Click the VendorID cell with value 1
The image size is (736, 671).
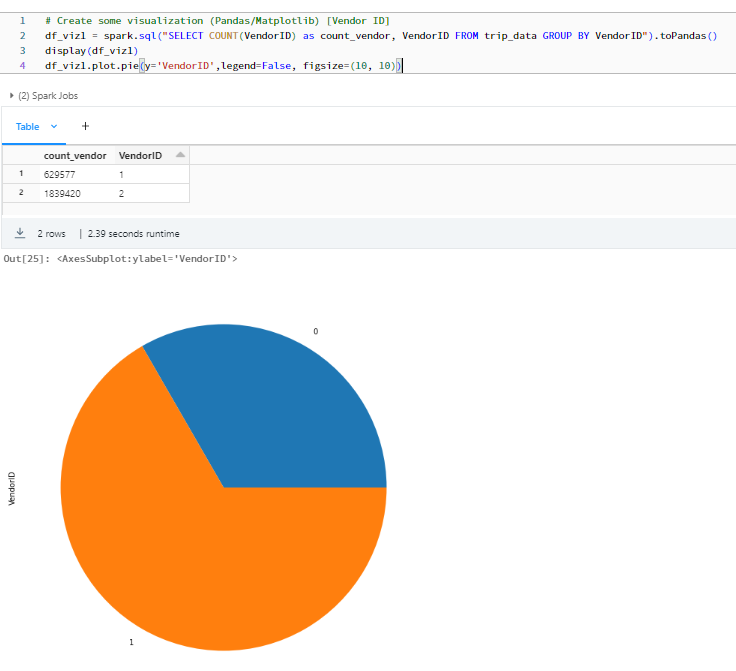coord(121,175)
